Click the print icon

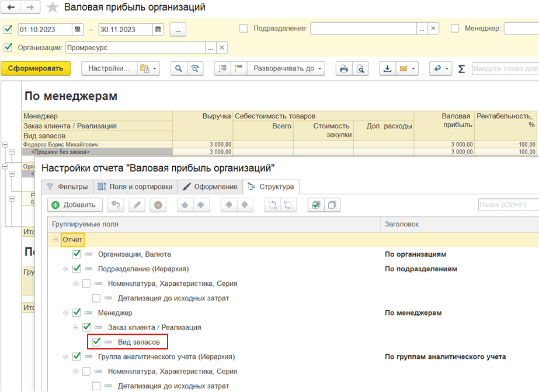tap(344, 68)
